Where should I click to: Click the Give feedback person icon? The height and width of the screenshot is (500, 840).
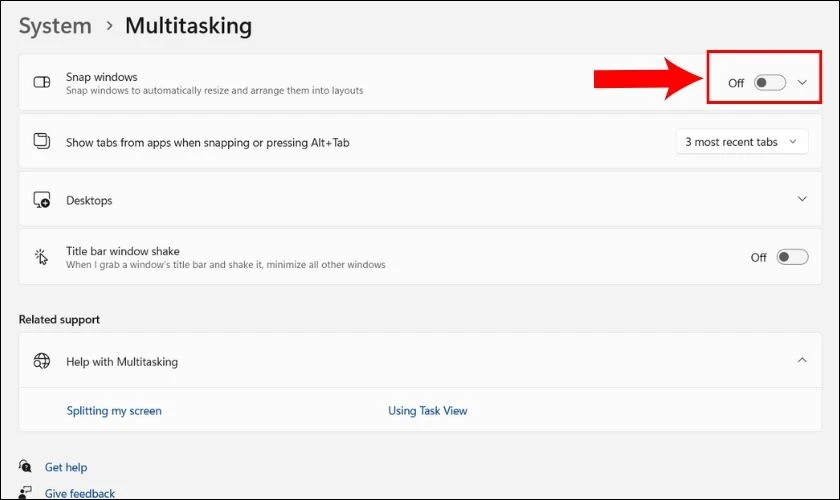click(25, 492)
